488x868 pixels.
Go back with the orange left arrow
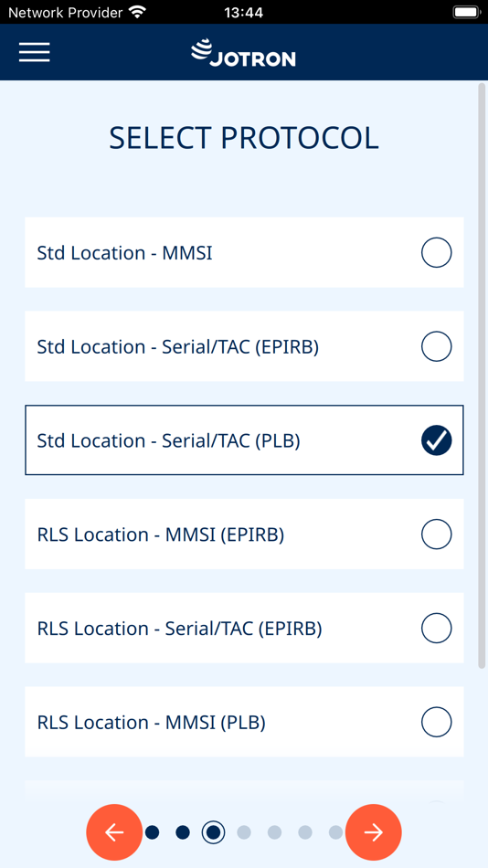point(113,832)
